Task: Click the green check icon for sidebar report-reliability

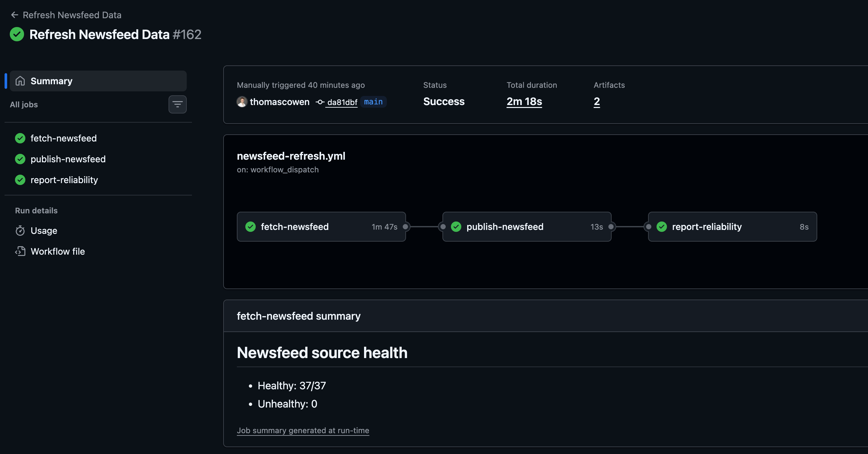Action: coord(20,180)
